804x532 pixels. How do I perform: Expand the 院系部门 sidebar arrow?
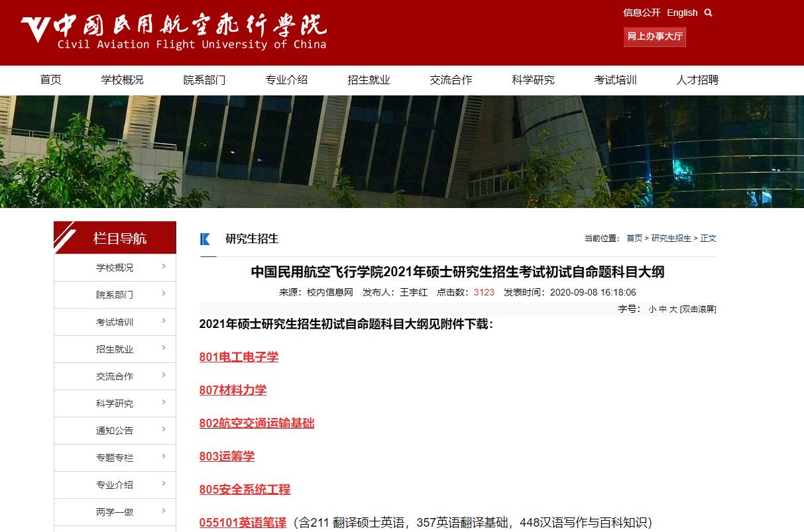click(x=163, y=293)
